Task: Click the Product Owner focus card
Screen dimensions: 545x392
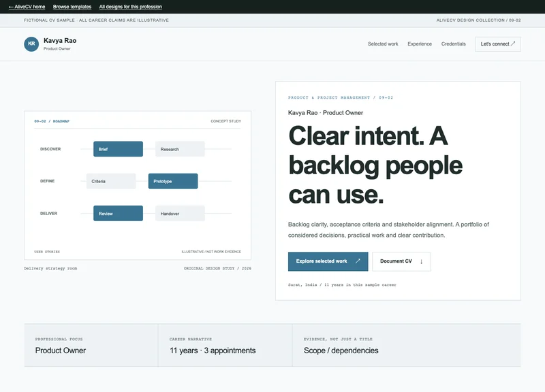Action: click(91, 345)
